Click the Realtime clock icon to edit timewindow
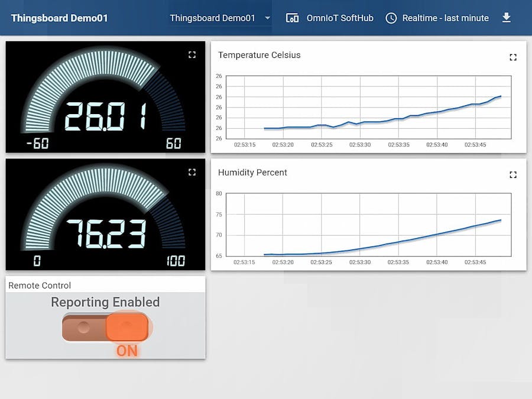 391,18
